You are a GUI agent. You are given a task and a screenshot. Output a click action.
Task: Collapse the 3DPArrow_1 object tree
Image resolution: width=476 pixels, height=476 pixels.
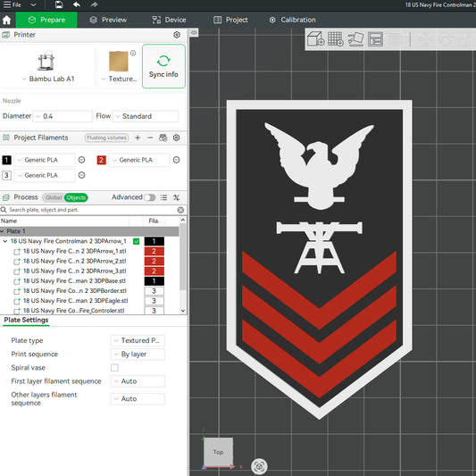tap(5, 241)
